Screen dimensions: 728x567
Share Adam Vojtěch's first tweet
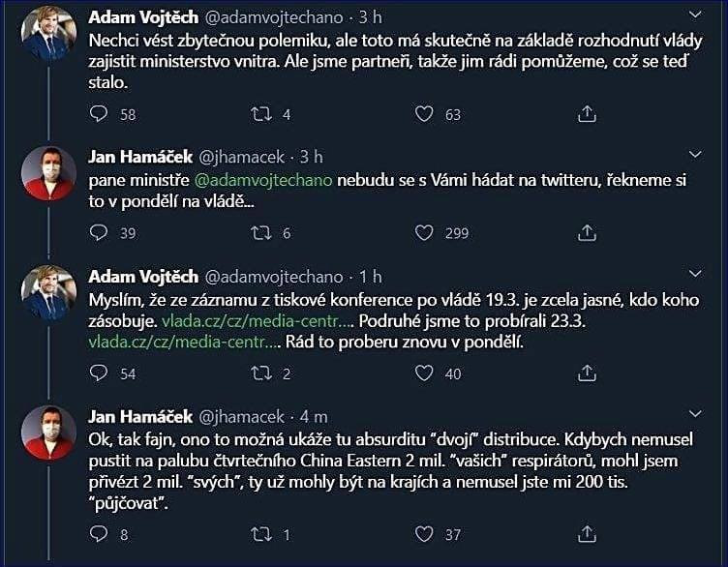point(587,113)
